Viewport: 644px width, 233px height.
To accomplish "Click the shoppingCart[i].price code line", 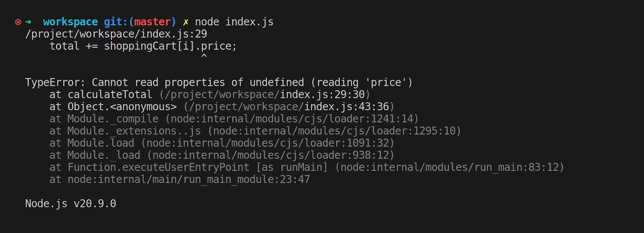I will [143, 46].
